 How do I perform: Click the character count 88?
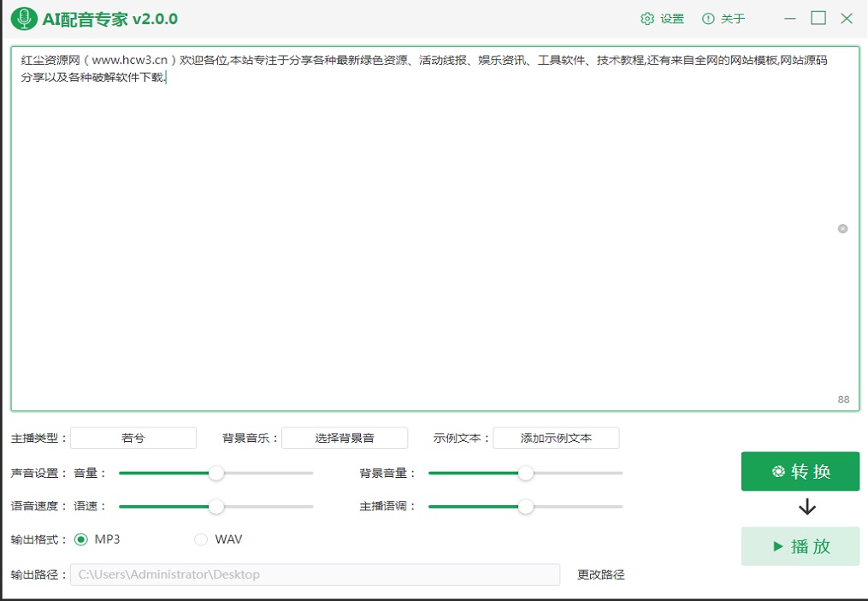[x=843, y=399]
